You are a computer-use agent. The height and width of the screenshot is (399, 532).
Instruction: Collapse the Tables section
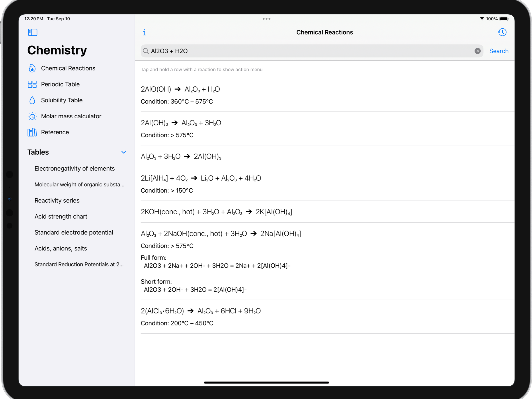(x=124, y=152)
